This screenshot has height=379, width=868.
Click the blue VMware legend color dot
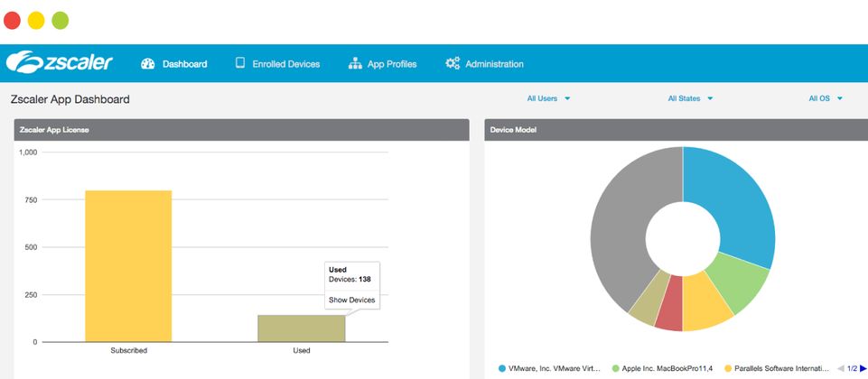[502, 368]
